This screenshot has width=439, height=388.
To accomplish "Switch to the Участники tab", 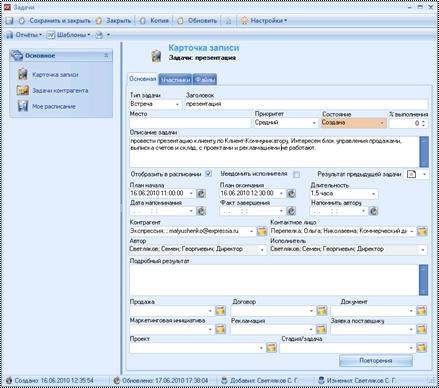I will point(175,79).
